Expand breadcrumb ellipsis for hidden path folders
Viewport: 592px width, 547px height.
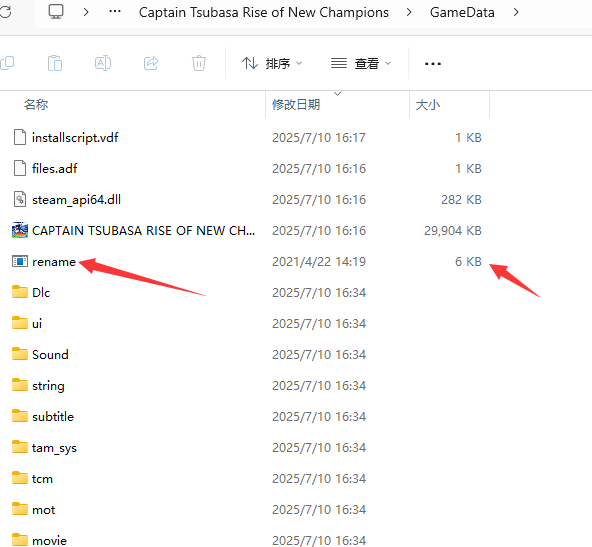115,12
